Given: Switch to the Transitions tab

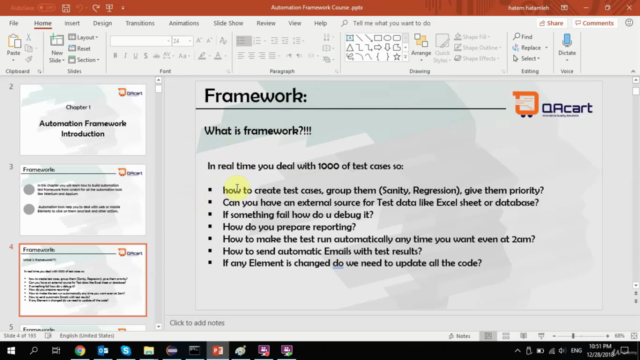Looking at the screenshot, I should point(140,23).
